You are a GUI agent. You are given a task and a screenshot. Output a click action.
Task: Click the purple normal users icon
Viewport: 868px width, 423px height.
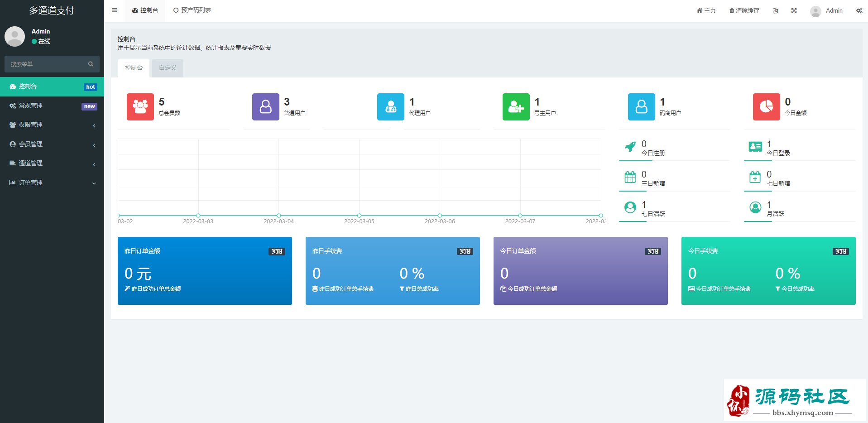click(x=265, y=107)
